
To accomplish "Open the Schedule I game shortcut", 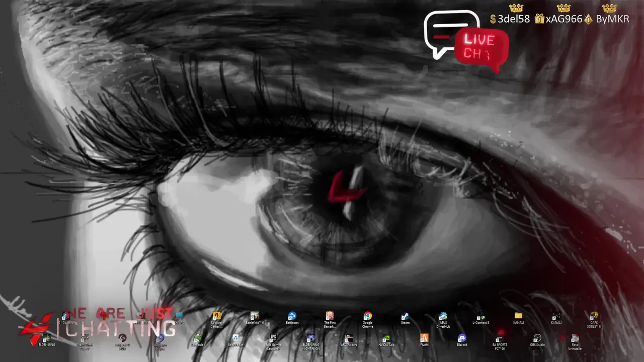I will tap(198, 340).
